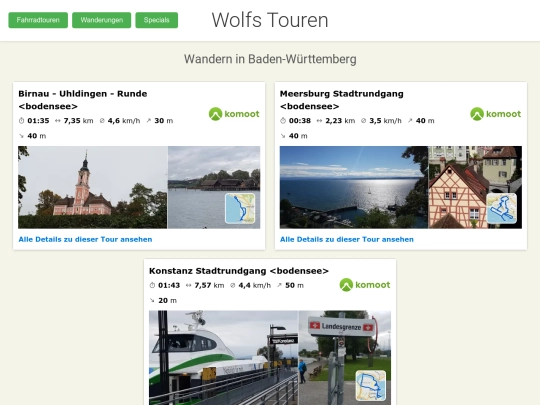Open the route map thumbnail in the Birnau card
This screenshot has width=540, height=405.
click(240, 208)
